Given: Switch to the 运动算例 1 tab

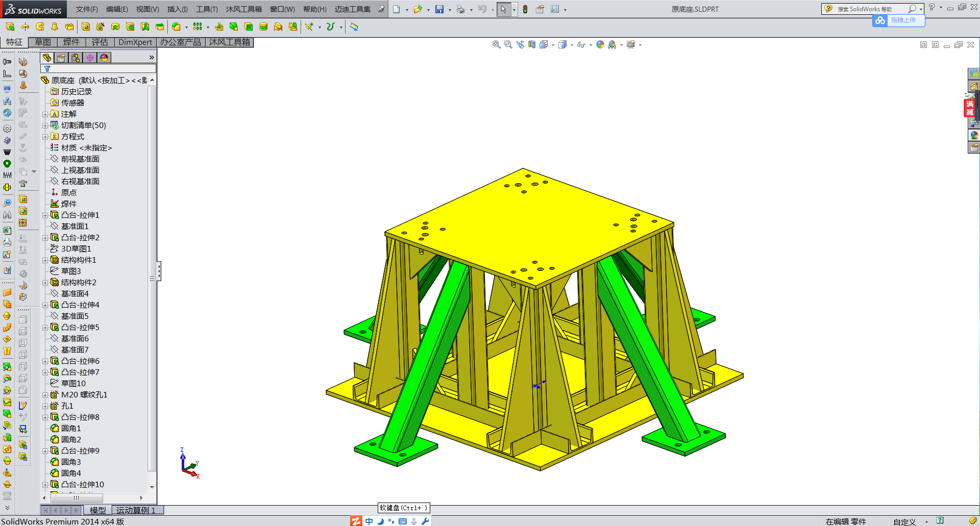Looking at the screenshot, I should 135,510.
